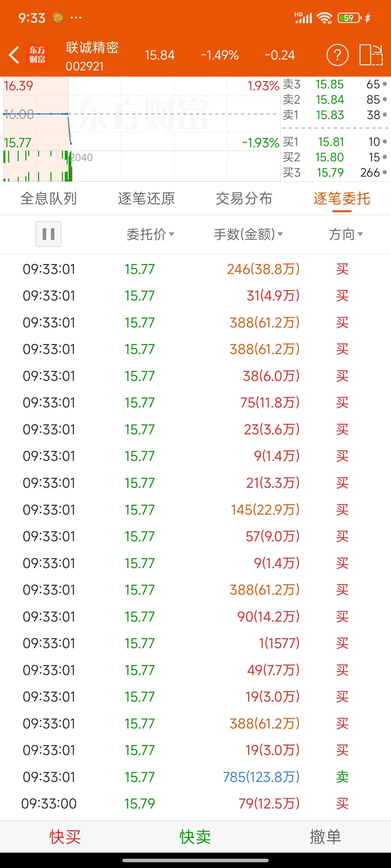The height and width of the screenshot is (868, 391).
Task: Expand the 委托价 filter dropdown
Action: (x=150, y=234)
